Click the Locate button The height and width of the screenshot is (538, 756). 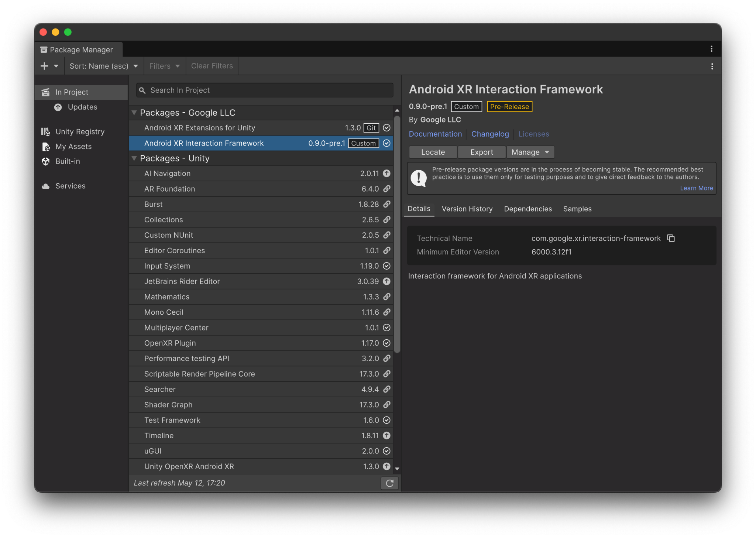pyautogui.click(x=433, y=152)
